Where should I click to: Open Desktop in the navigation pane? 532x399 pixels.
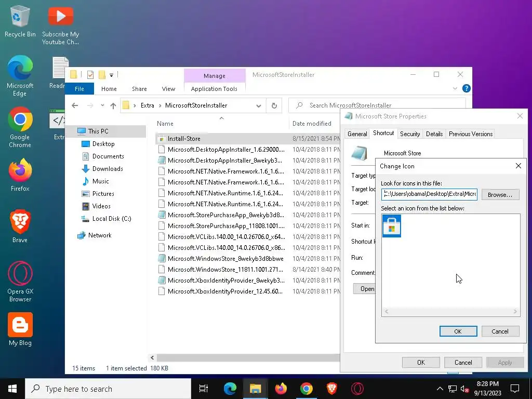[x=103, y=144]
